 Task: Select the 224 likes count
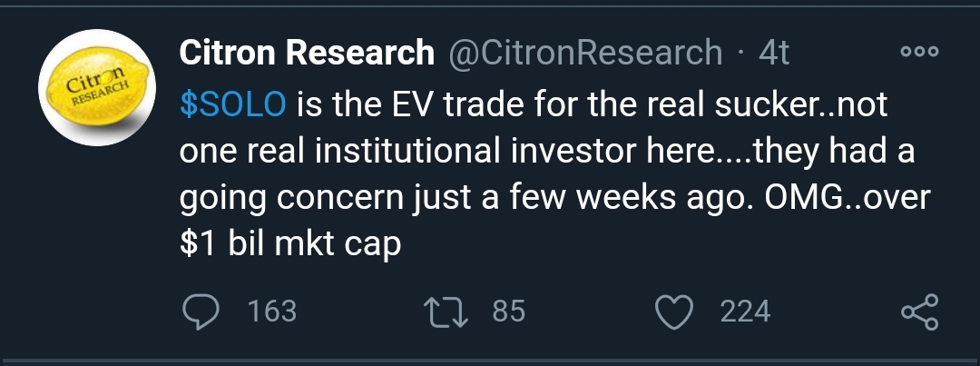click(745, 312)
